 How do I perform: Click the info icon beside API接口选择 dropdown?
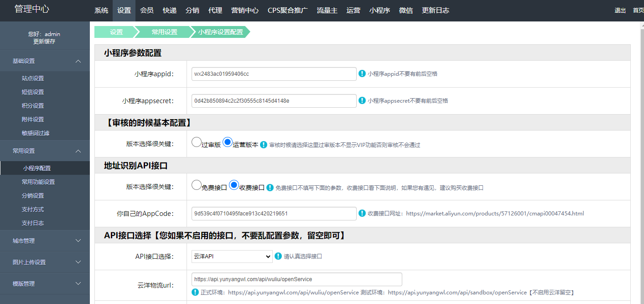pyautogui.click(x=278, y=257)
